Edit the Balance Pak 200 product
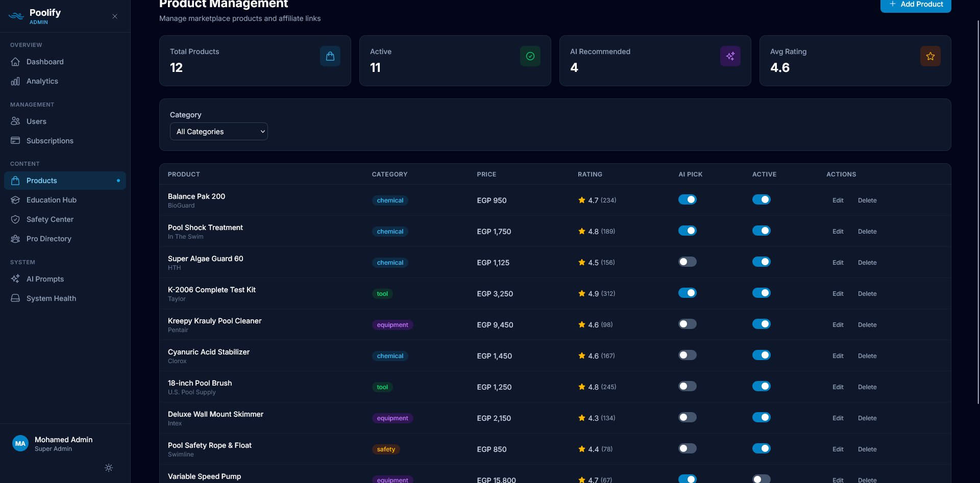 [x=838, y=200]
